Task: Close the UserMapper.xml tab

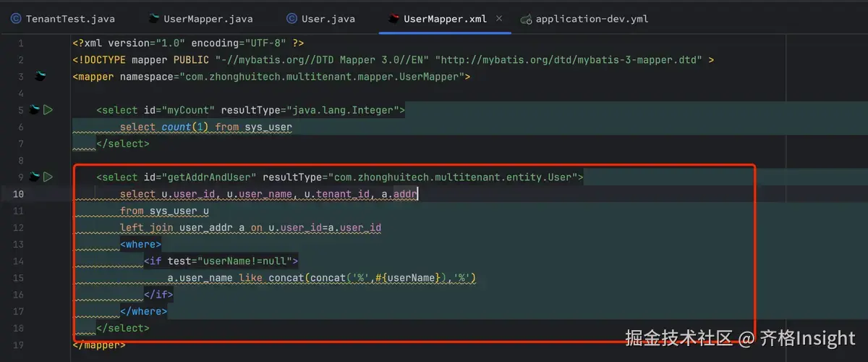Action: point(499,19)
